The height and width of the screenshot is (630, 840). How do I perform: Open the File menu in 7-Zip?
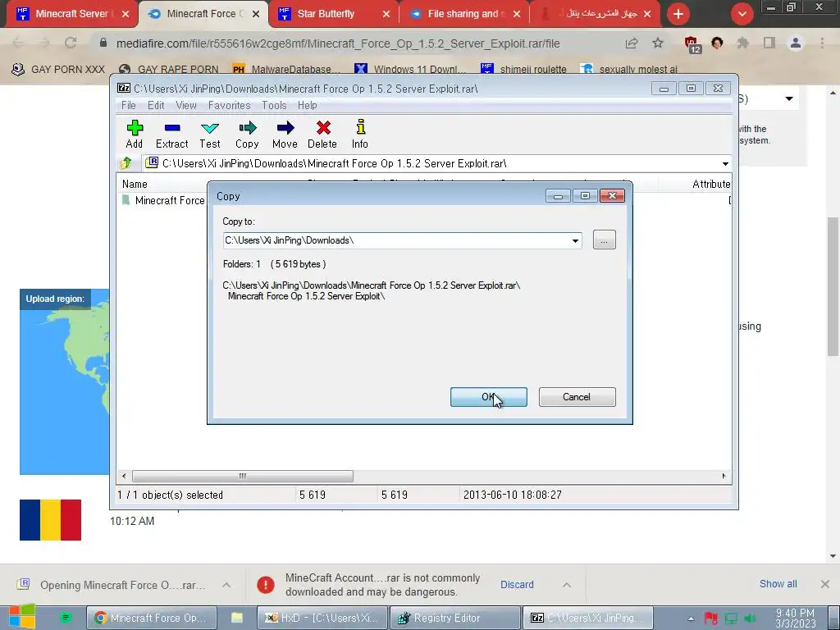pos(129,106)
